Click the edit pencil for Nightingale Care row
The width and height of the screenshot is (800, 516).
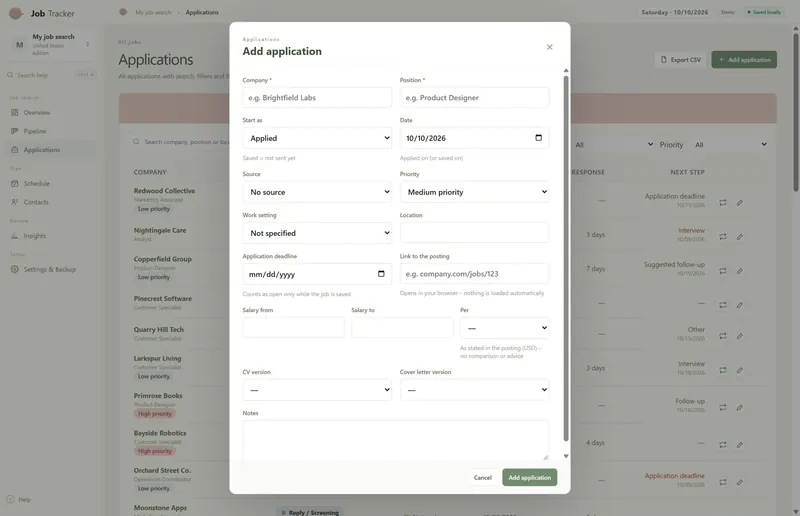(x=739, y=236)
